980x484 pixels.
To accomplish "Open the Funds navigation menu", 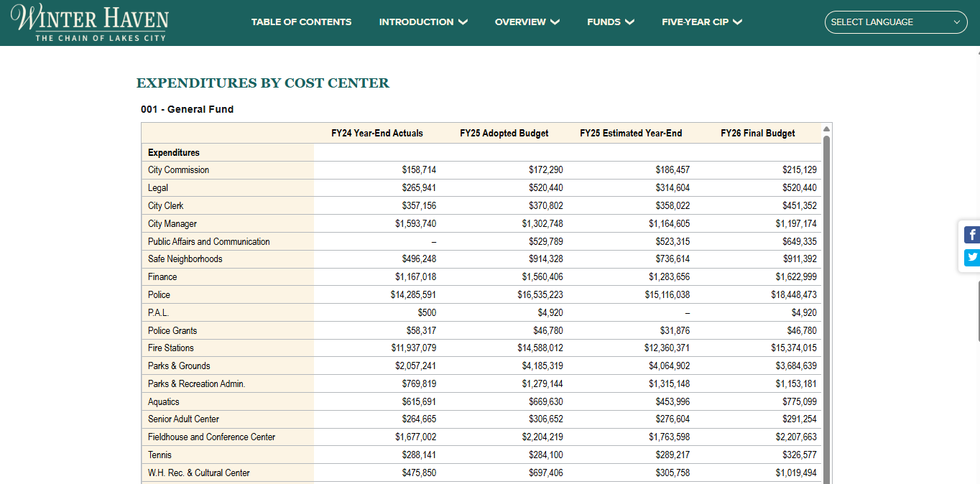I will (x=610, y=22).
